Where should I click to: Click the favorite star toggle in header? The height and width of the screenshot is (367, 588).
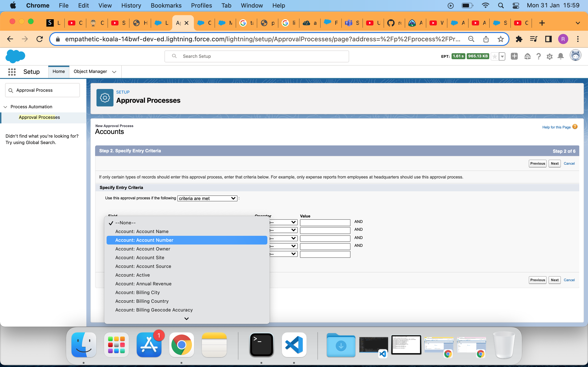click(495, 57)
